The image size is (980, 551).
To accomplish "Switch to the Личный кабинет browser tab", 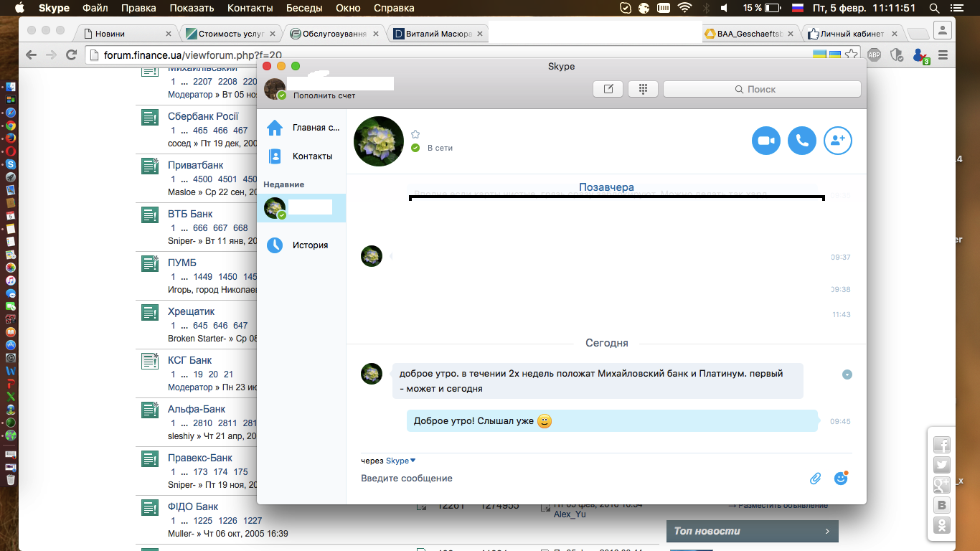I will pyautogui.click(x=854, y=33).
